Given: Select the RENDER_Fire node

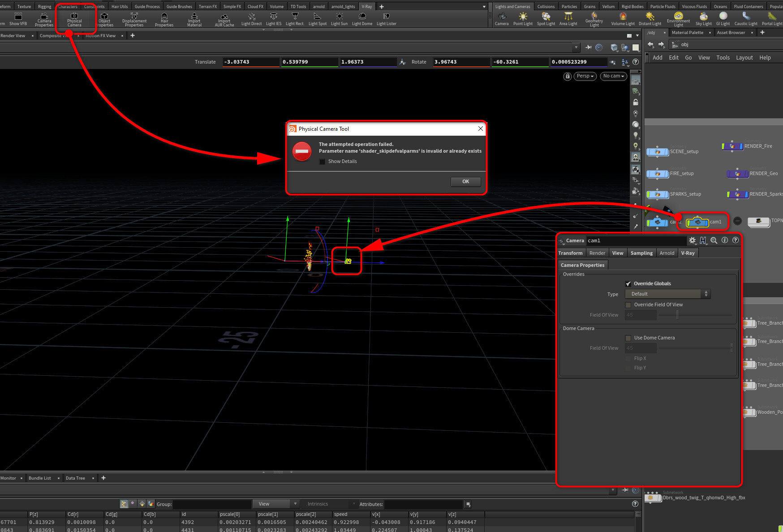Looking at the screenshot, I should point(732,146).
